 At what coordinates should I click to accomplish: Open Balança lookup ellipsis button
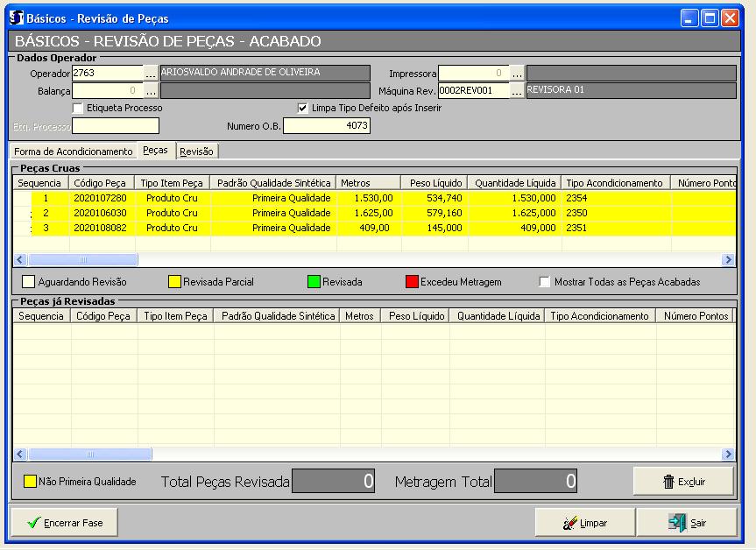(151, 90)
